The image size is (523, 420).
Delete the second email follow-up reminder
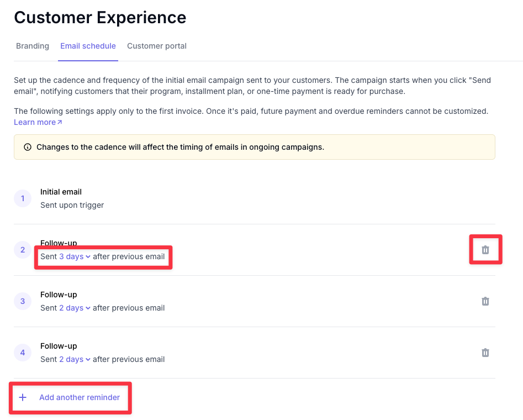pos(485,250)
